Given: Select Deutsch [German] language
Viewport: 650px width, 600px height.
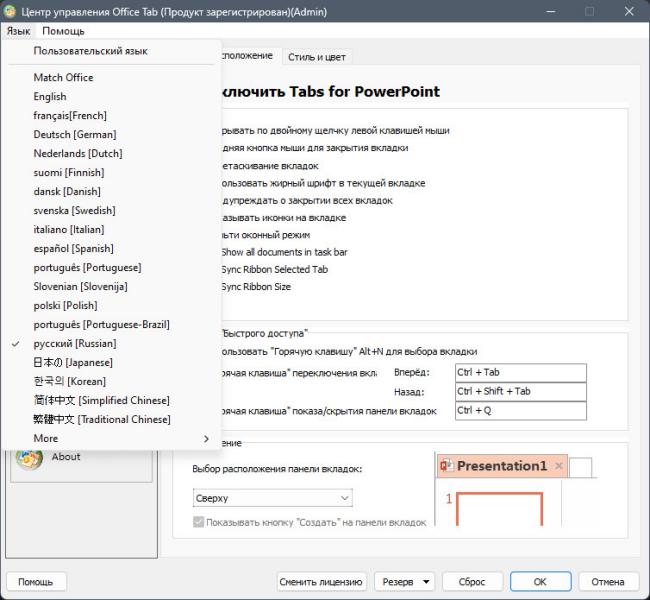Looking at the screenshot, I should pos(111,135).
